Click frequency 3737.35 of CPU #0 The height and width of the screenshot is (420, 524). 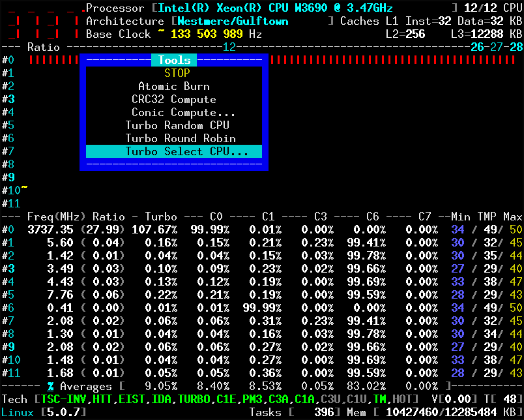point(50,230)
